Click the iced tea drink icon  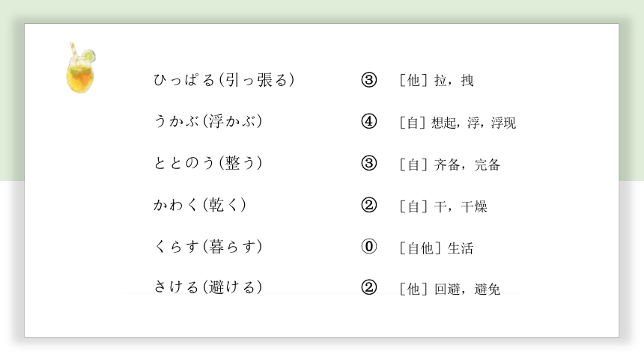point(81,68)
